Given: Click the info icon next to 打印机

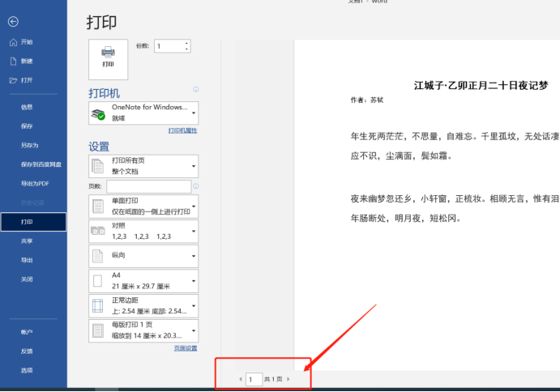Looking at the screenshot, I should click(195, 90).
